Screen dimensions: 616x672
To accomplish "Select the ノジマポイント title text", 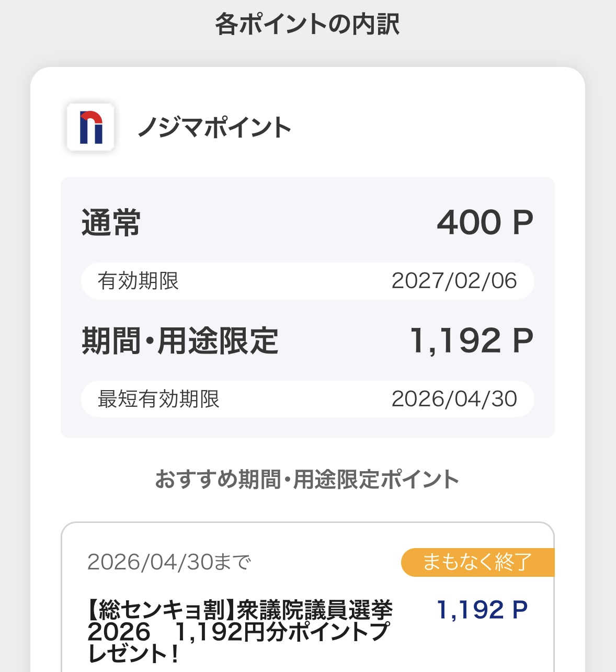I will (214, 128).
